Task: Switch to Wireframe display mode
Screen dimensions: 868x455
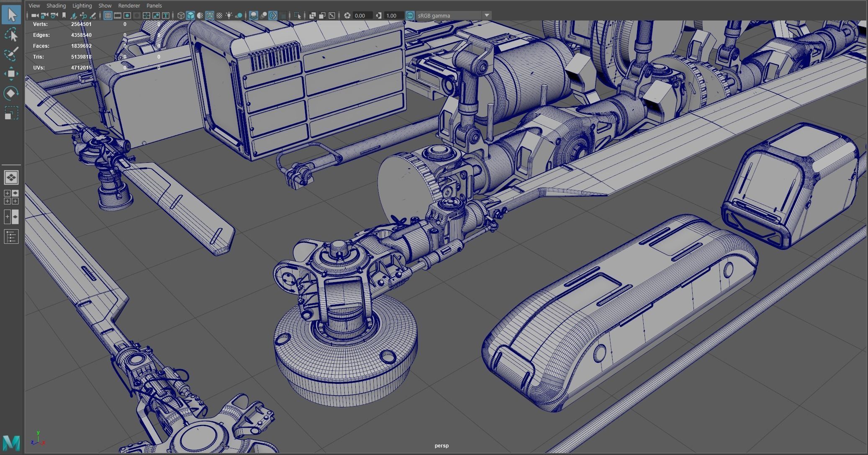Action: click(x=181, y=15)
